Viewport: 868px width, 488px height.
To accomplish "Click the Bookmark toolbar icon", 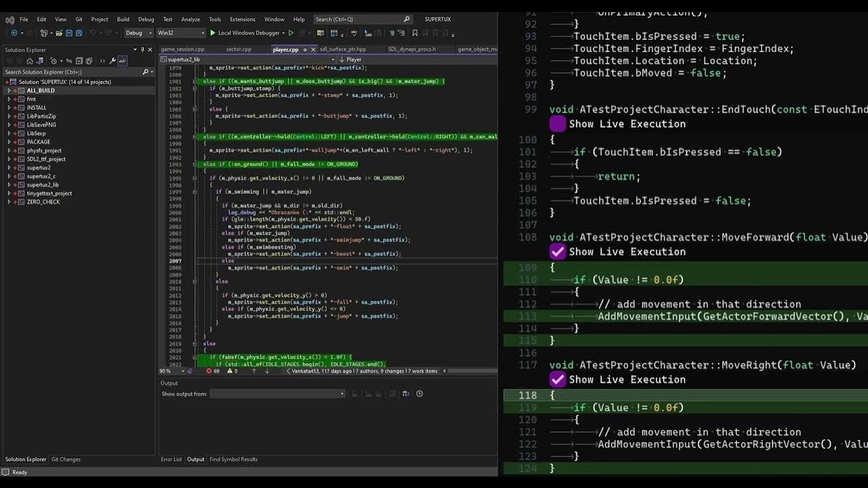I will pyautogui.click(x=415, y=33).
